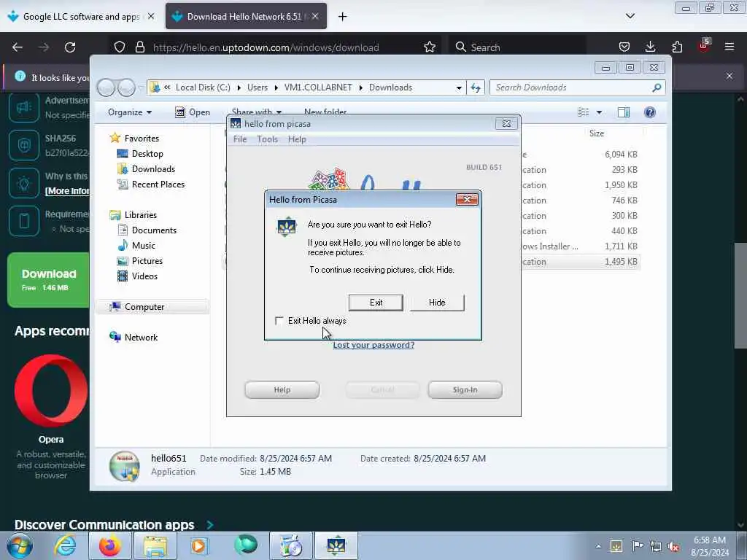Select Recent Places in Favorites

(x=158, y=184)
